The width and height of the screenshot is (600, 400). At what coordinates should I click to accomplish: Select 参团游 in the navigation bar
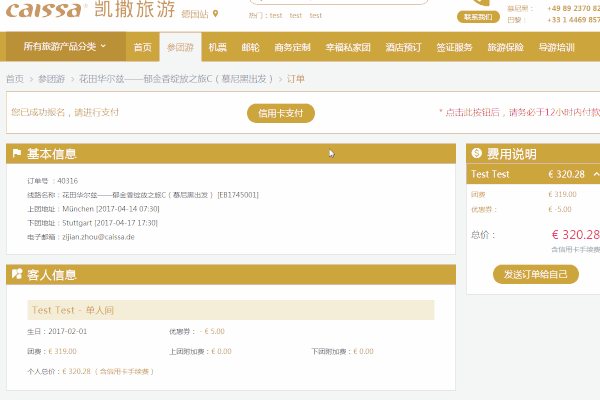click(x=180, y=47)
